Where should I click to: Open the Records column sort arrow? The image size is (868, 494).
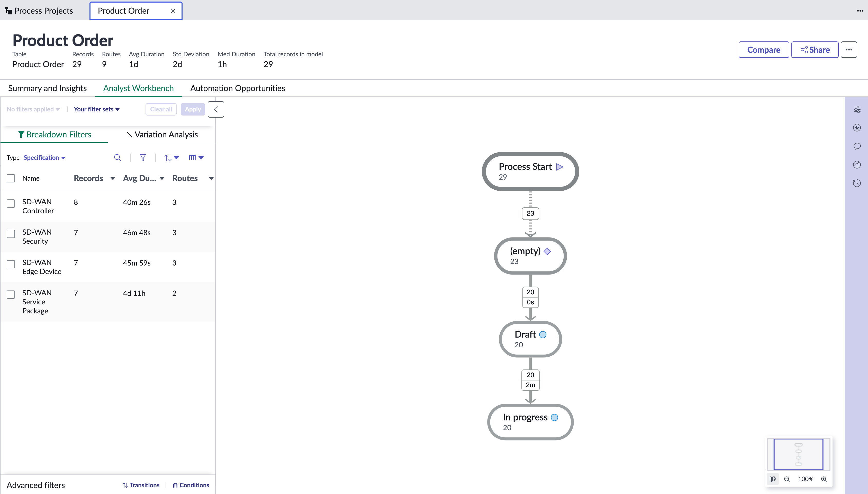tap(113, 178)
